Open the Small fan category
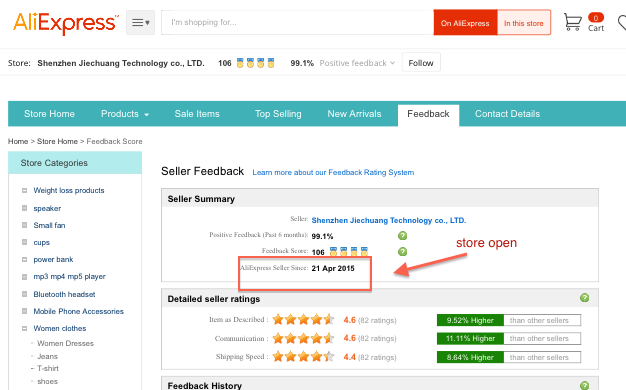This screenshot has width=626, height=390. click(x=49, y=225)
